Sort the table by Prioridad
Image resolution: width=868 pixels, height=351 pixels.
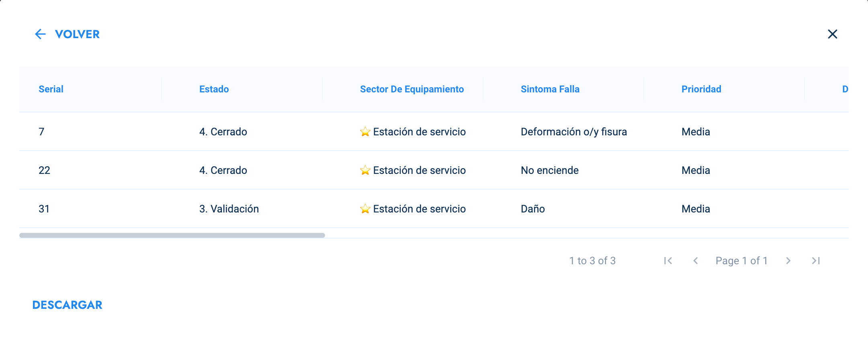(x=701, y=89)
